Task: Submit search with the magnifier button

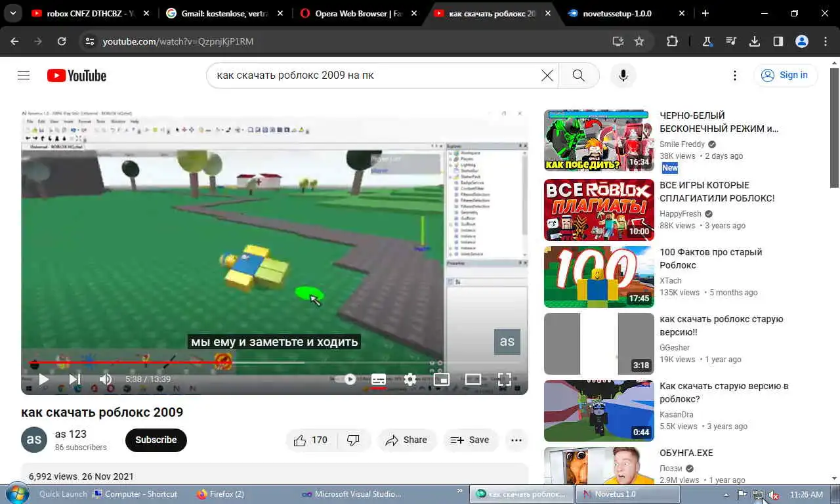Action: (x=578, y=75)
